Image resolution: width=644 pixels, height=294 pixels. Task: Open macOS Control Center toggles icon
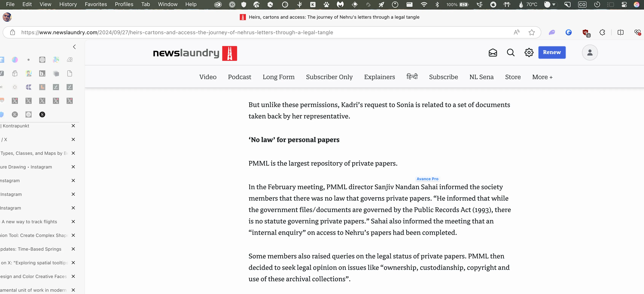click(624, 5)
